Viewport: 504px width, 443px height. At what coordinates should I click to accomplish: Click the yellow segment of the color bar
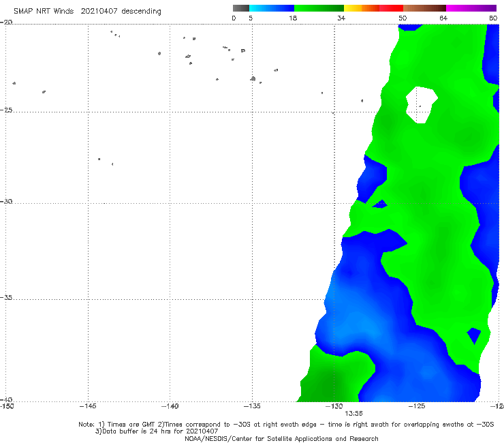point(353,8)
